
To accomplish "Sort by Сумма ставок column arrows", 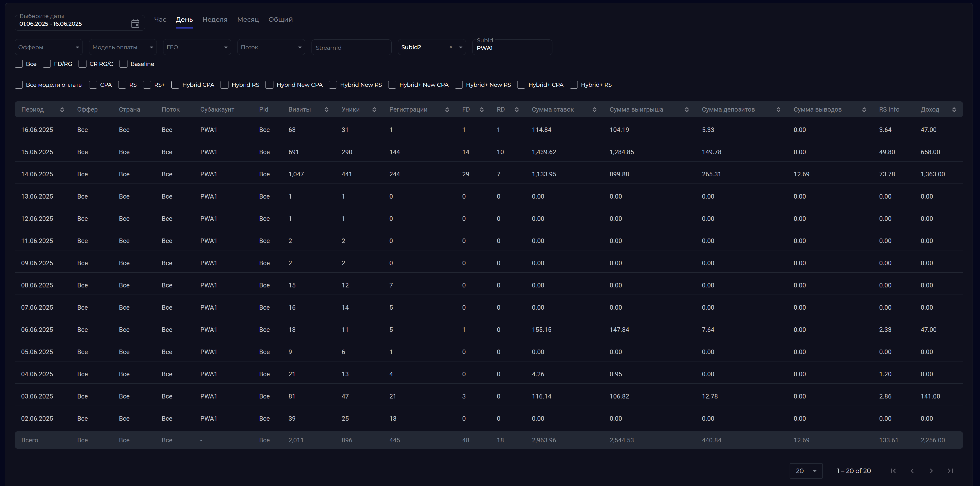I will (594, 110).
